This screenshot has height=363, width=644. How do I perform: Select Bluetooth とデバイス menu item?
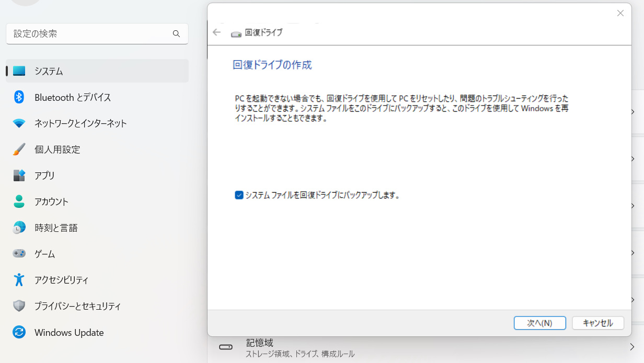pos(73,97)
